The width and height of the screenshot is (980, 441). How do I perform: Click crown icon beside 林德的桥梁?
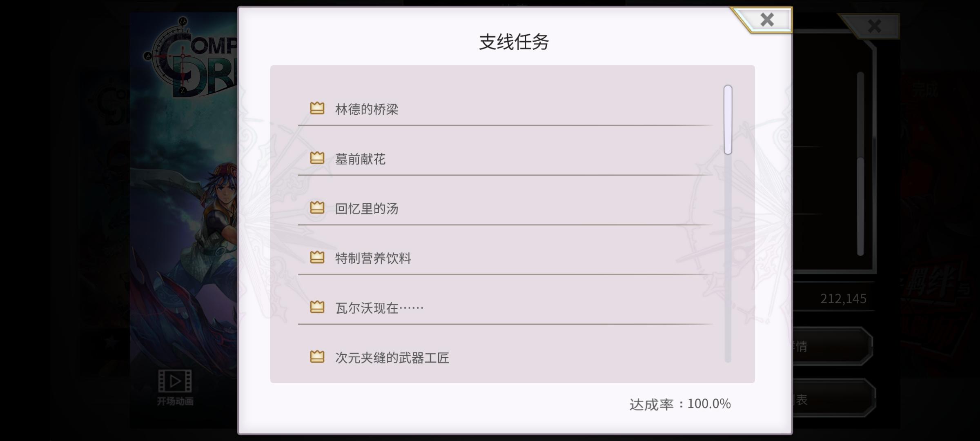tap(317, 108)
